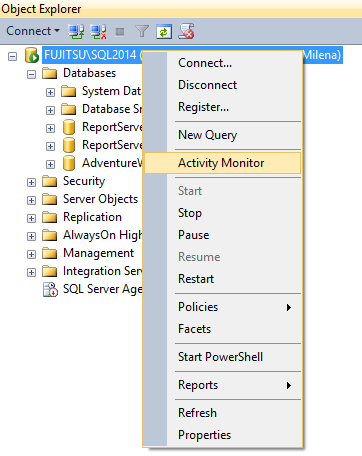Select the Replication tree label

(92, 217)
